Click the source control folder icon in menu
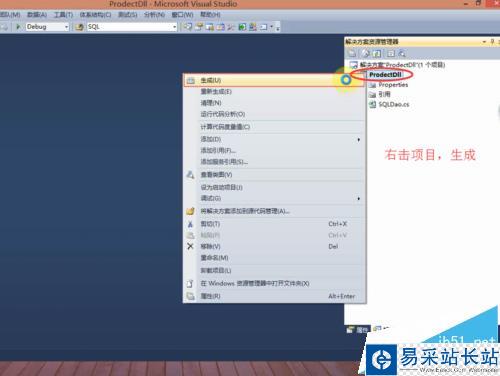Viewport: 500px width, 376px height. pyautogui.click(x=190, y=211)
